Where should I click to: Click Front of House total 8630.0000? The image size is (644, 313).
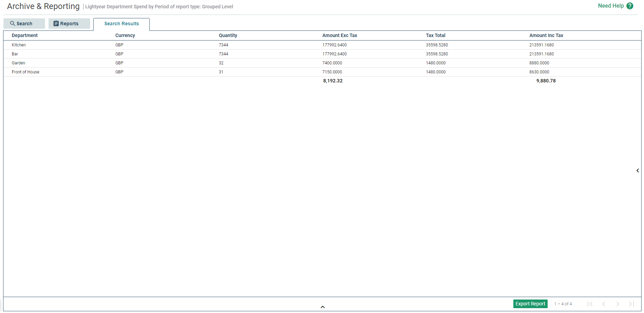(x=539, y=72)
